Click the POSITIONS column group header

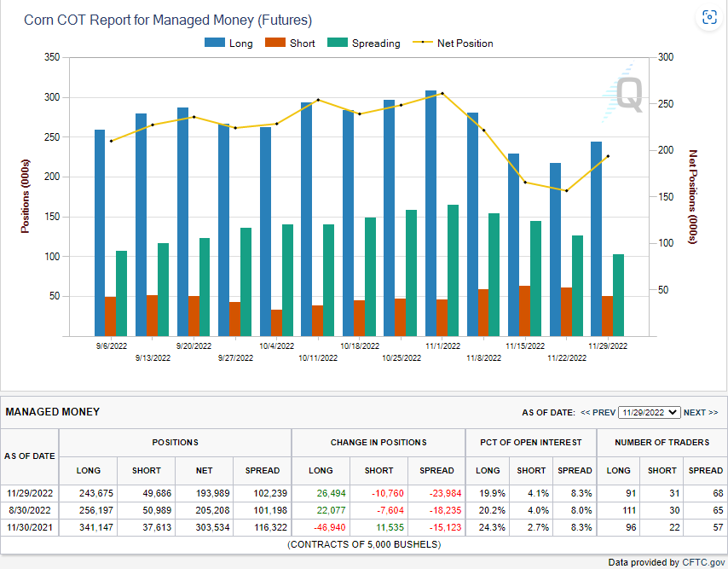point(175,443)
